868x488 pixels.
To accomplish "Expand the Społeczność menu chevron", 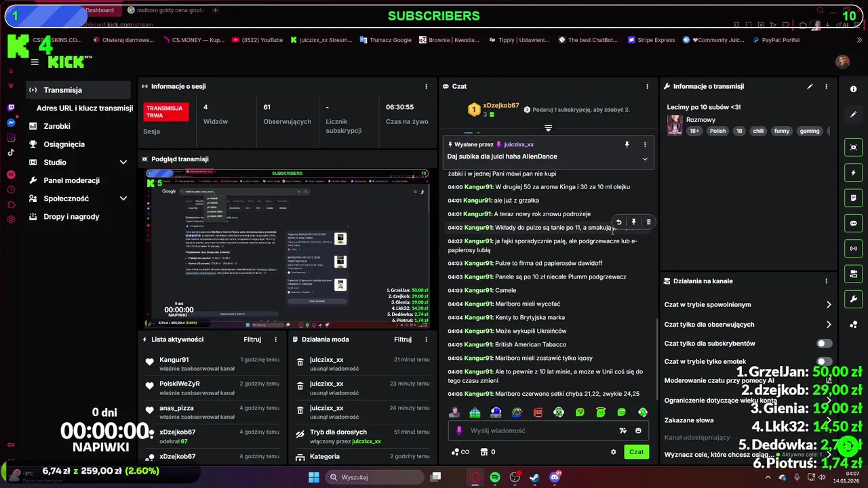I will (123, 199).
